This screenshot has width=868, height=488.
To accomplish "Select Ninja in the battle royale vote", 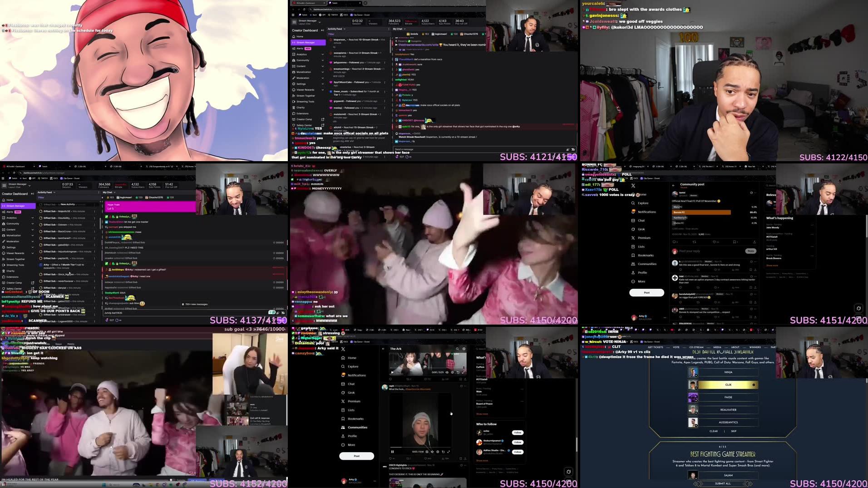I will pos(728,372).
